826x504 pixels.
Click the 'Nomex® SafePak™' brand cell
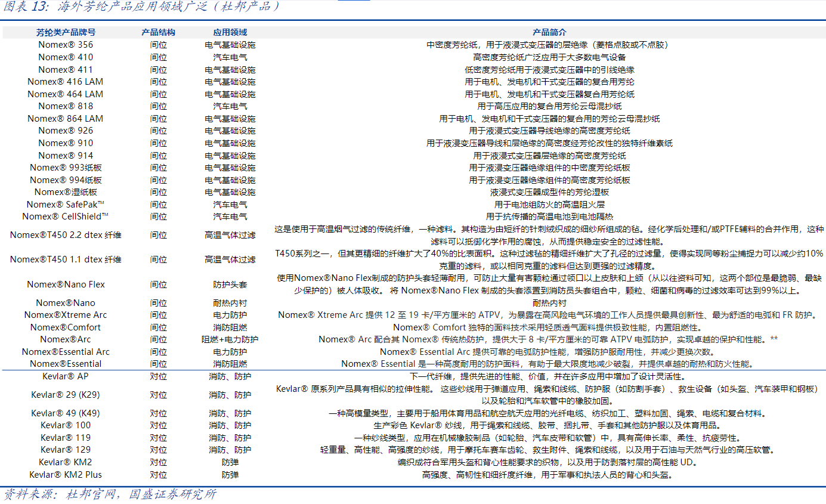click(66, 205)
